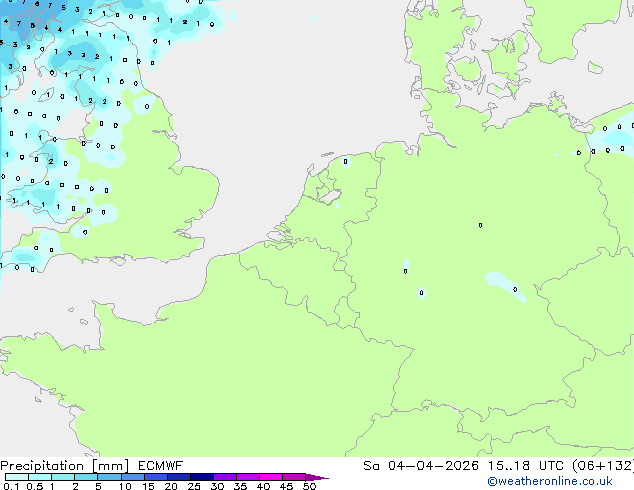Pick the 15–20 mm blue legend swatch
This screenshot has width=634, height=490.
(x=155, y=477)
